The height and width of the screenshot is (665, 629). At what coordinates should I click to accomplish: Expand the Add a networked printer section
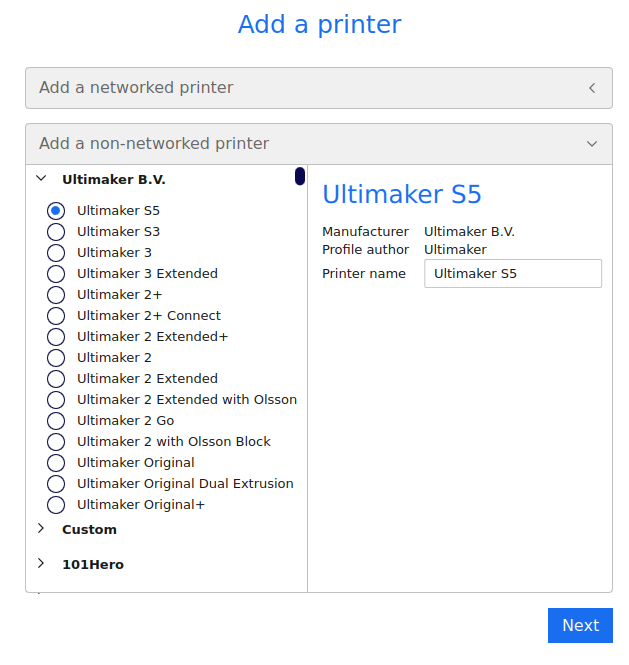point(319,88)
